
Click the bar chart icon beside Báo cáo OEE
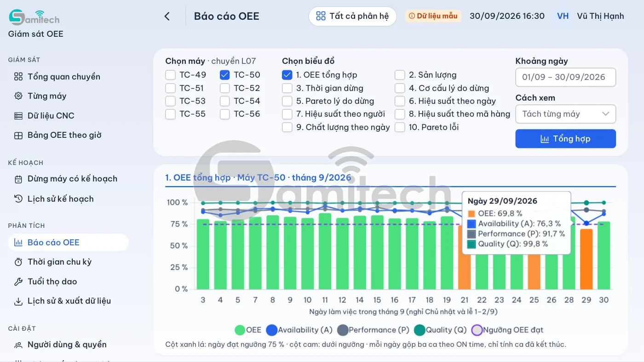(x=18, y=243)
